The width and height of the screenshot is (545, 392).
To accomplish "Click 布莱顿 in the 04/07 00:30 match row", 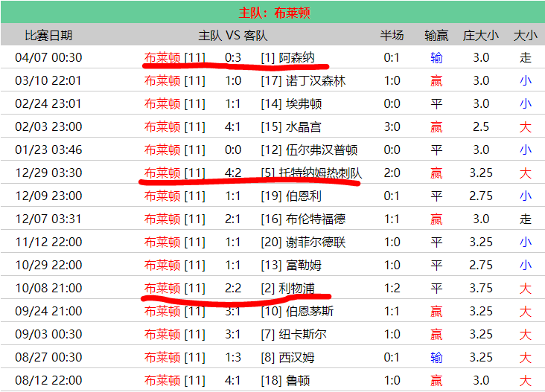I will [162, 57].
